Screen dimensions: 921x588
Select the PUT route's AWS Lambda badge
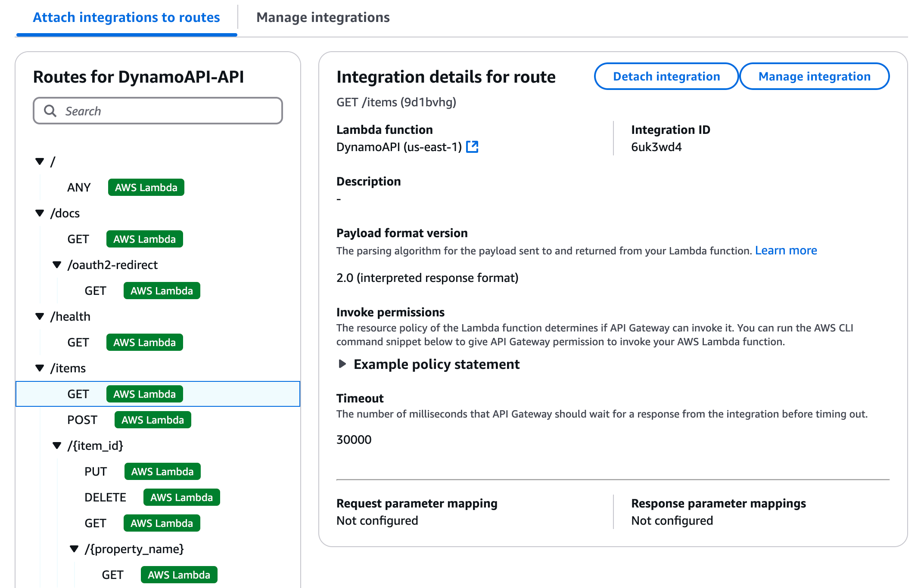162,471
